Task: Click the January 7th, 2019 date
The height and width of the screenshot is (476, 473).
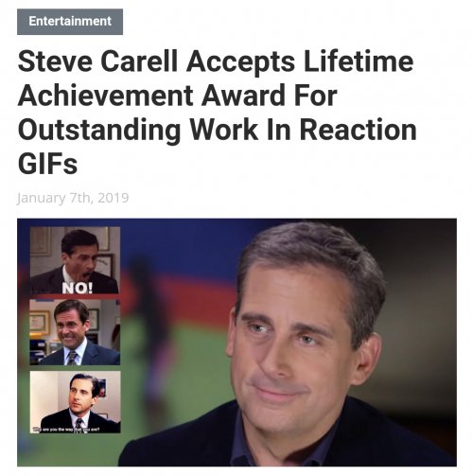Action: tap(73, 198)
